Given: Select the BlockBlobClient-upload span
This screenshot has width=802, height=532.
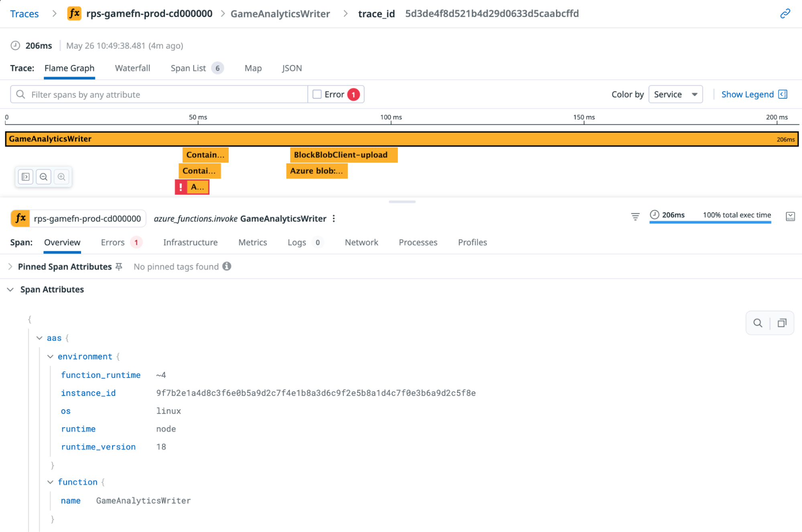Looking at the screenshot, I should click(x=344, y=155).
